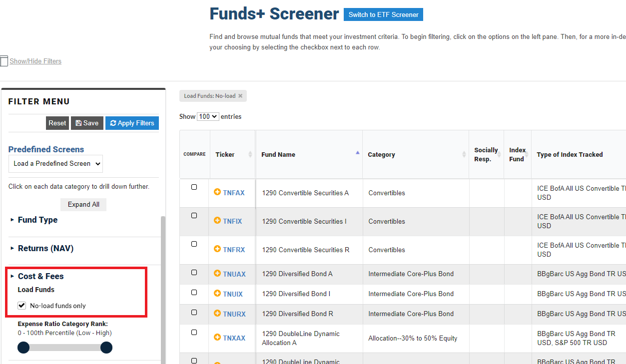
Task: Click low-end handle of Expense Ratio slider
Action: click(23, 348)
